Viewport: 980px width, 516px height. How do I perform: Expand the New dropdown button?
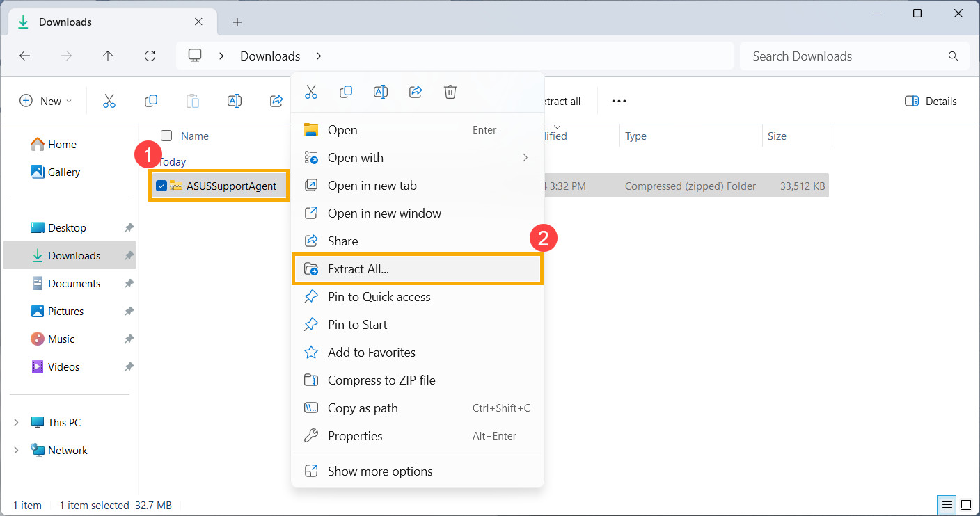pyautogui.click(x=45, y=101)
